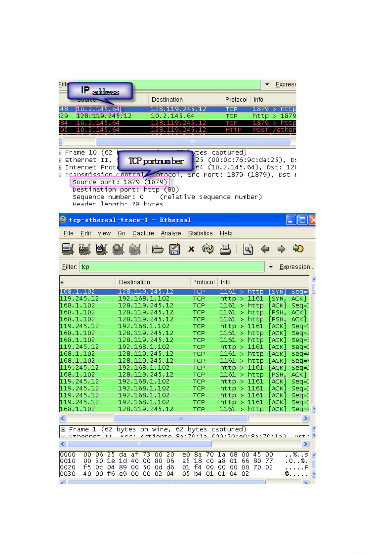Open the capture options toolbar icon

pyautogui.click(x=85, y=249)
